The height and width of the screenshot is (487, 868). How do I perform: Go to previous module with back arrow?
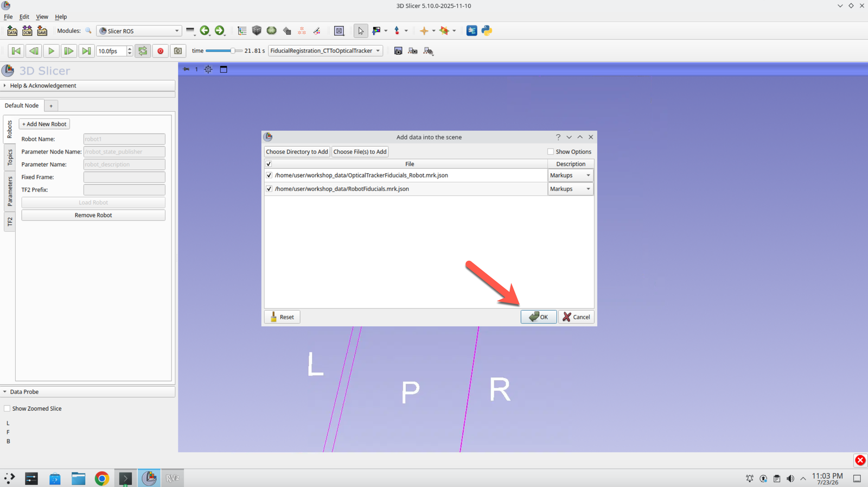point(205,31)
